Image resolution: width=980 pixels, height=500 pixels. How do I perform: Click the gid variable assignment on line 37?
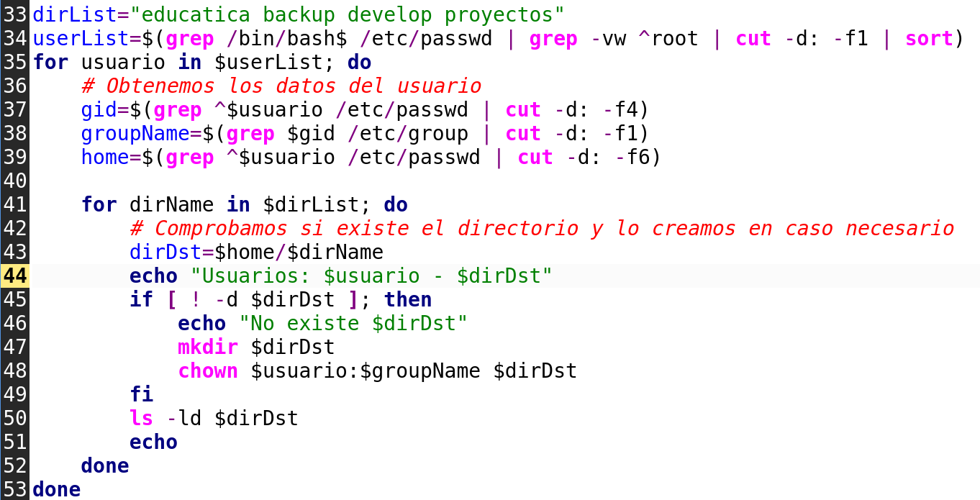point(99,109)
